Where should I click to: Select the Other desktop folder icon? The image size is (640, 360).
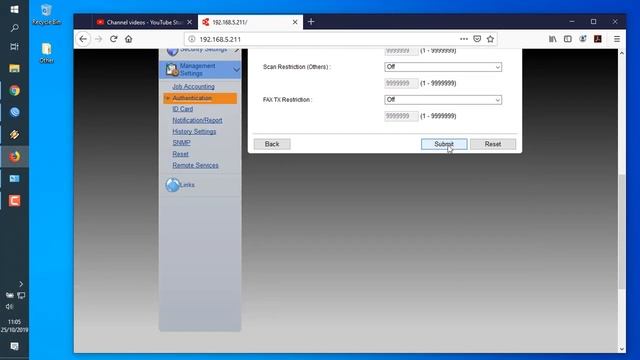tap(47, 53)
